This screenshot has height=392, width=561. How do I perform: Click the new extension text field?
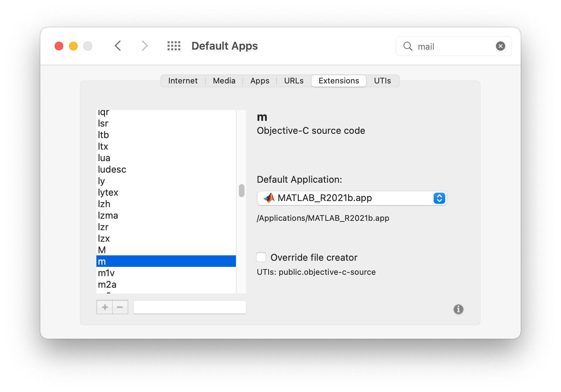tap(190, 307)
